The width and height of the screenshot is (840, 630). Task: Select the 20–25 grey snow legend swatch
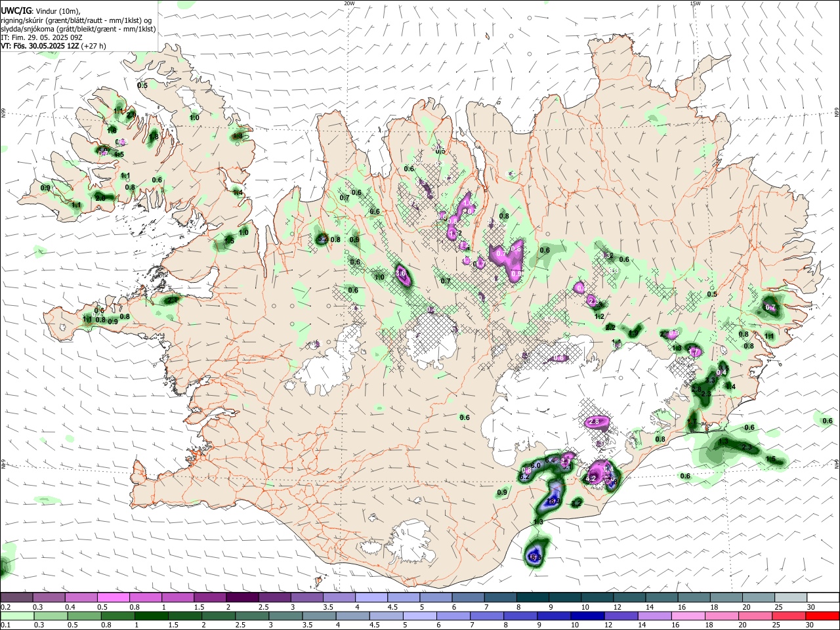pyautogui.click(x=758, y=598)
